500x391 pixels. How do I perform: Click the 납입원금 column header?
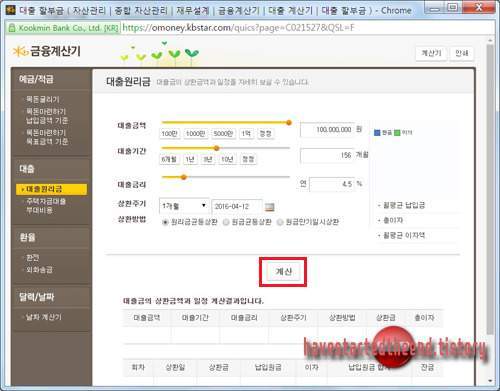[x=268, y=367]
